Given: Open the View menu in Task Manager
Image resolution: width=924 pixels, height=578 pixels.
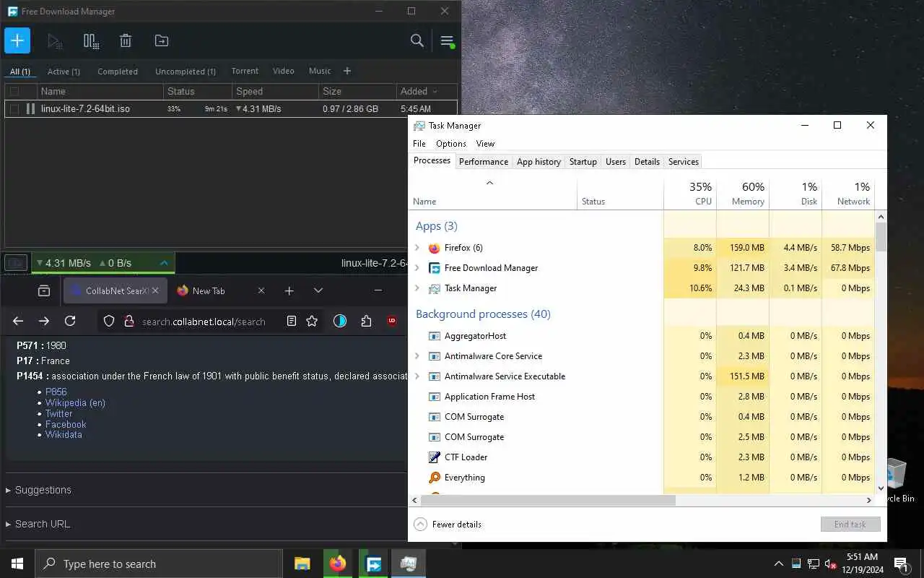Looking at the screenshot, I should (485, 144).
